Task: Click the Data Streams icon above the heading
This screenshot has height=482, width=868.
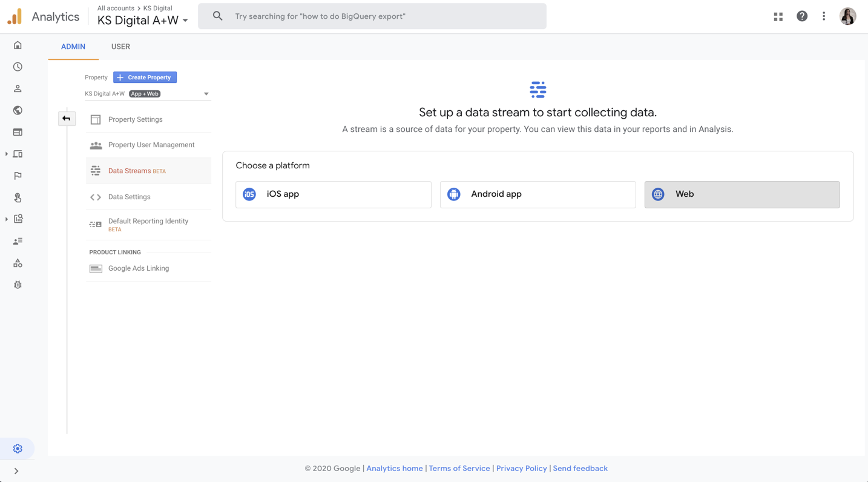Action: click(x=538, y=90)
